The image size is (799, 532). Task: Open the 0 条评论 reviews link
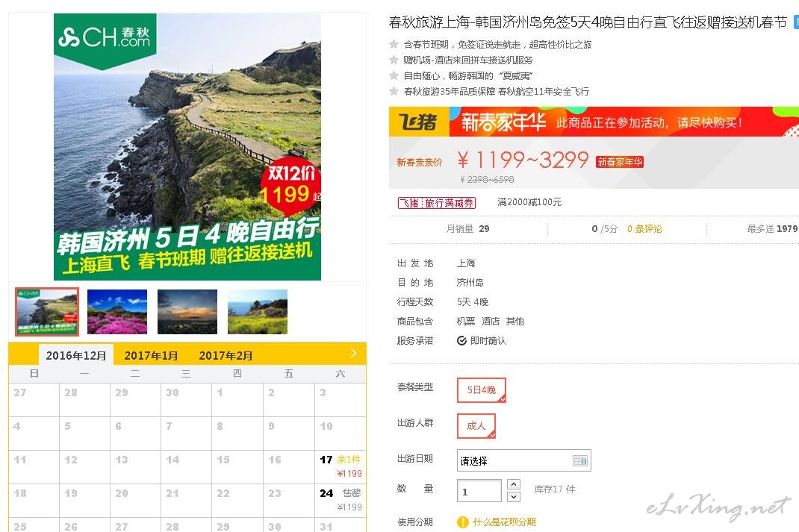644,229
